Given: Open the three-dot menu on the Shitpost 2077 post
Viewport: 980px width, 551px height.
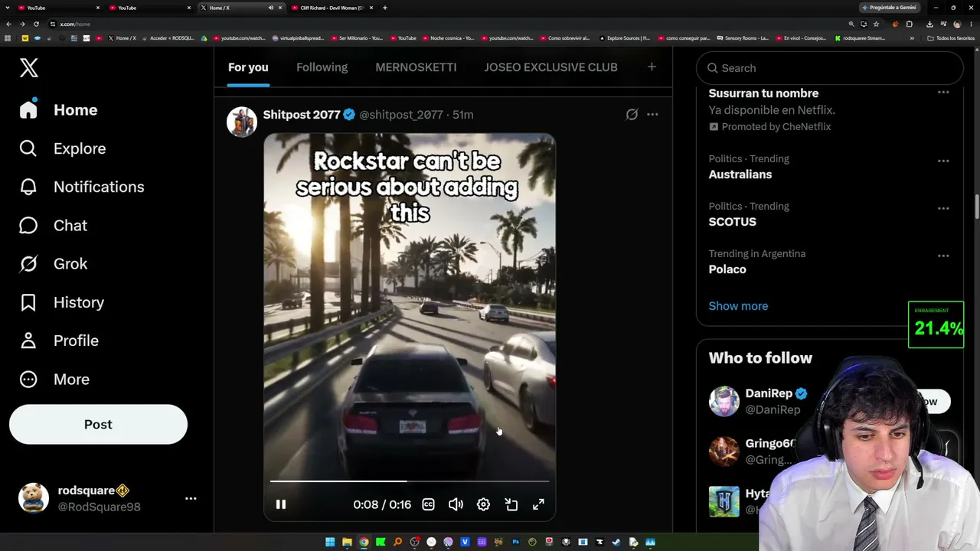Looking at the screenshot, I should point(652,114).
